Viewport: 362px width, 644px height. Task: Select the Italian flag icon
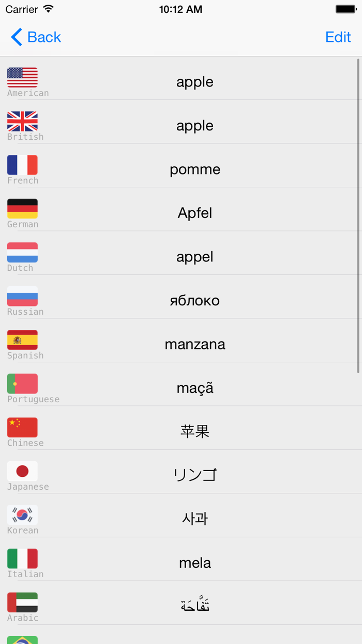[x=22, y=558]
